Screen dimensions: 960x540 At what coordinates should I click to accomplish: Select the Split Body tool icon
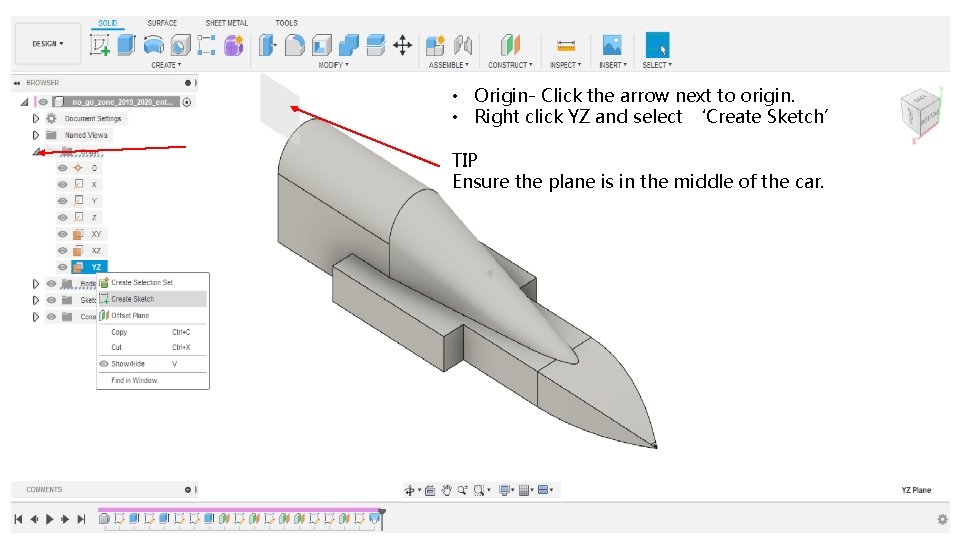[375, 45]
